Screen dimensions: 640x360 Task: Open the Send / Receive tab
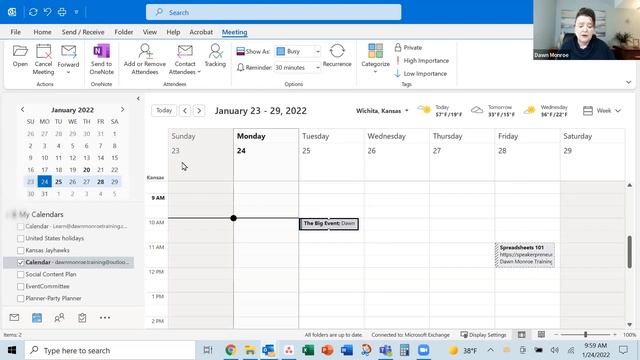click(83, 32)
